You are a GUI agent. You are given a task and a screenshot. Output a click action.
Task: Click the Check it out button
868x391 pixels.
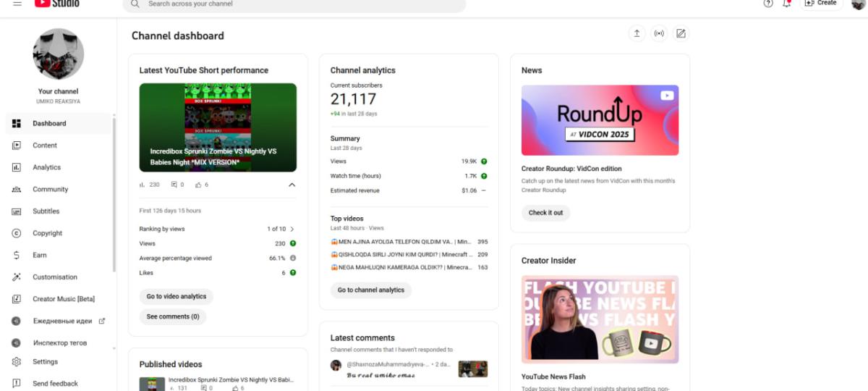pos(545,213)
